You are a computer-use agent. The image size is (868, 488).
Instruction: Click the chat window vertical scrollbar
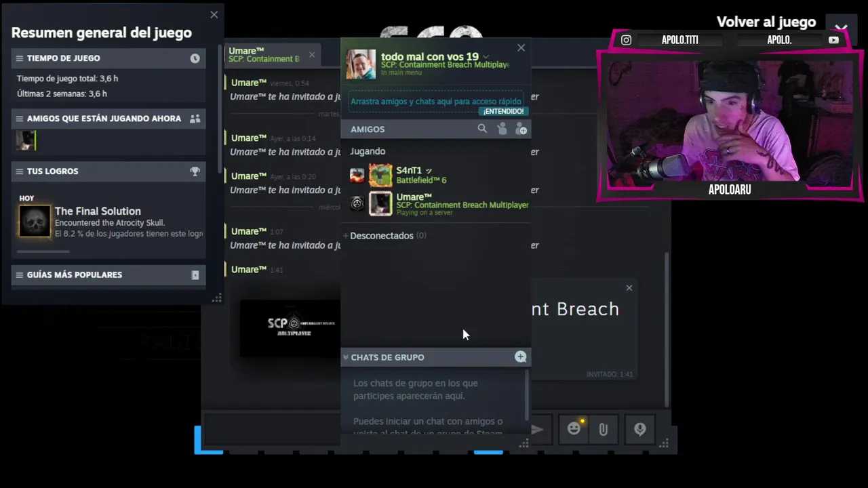[667, 329]
